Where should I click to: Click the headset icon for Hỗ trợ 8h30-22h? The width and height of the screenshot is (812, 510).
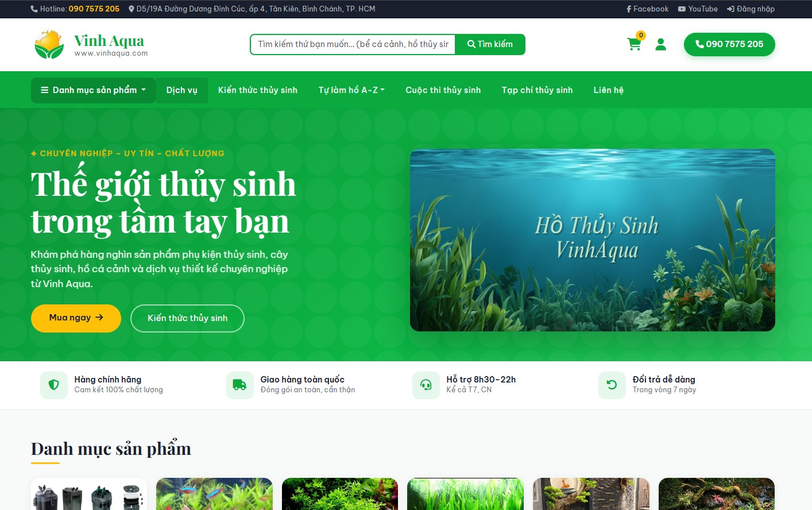point(426,385)
